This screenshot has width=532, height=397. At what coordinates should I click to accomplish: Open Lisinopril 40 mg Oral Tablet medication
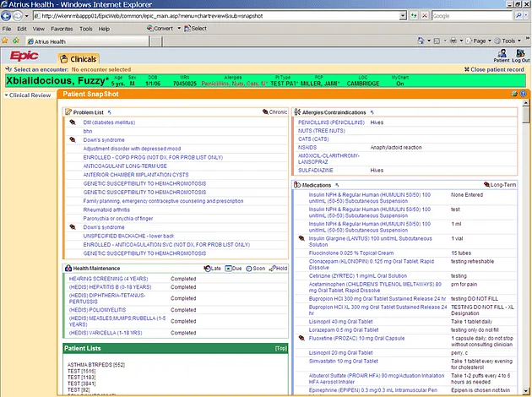pyautogui.click(x=340, y=322)
